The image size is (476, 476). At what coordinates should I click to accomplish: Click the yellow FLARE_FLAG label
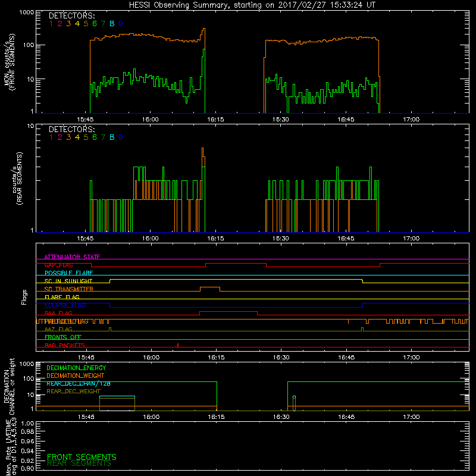pos(62,297)
